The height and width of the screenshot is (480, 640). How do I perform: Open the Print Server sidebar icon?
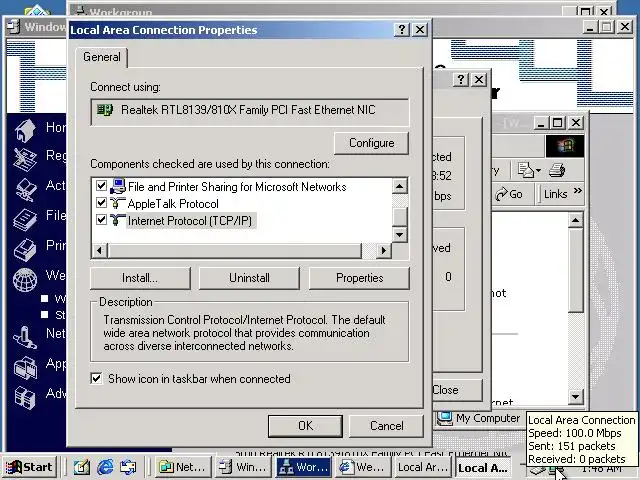(25, 249)
